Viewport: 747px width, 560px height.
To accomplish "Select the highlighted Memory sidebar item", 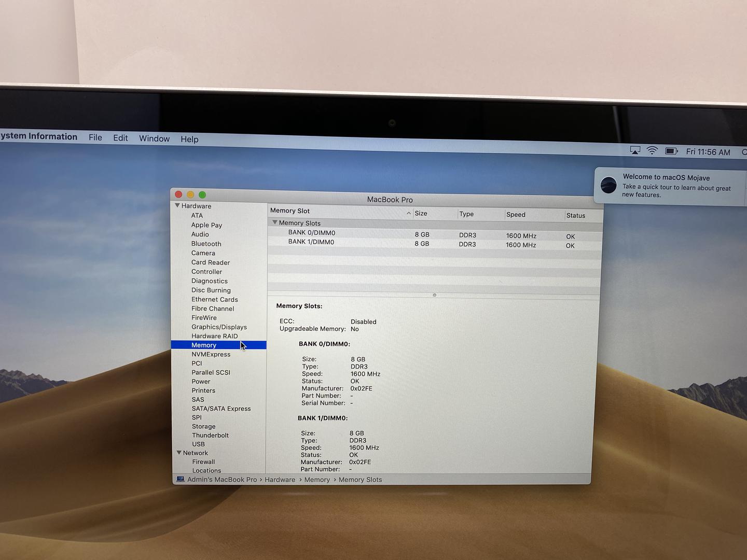I will click(218, 345).
